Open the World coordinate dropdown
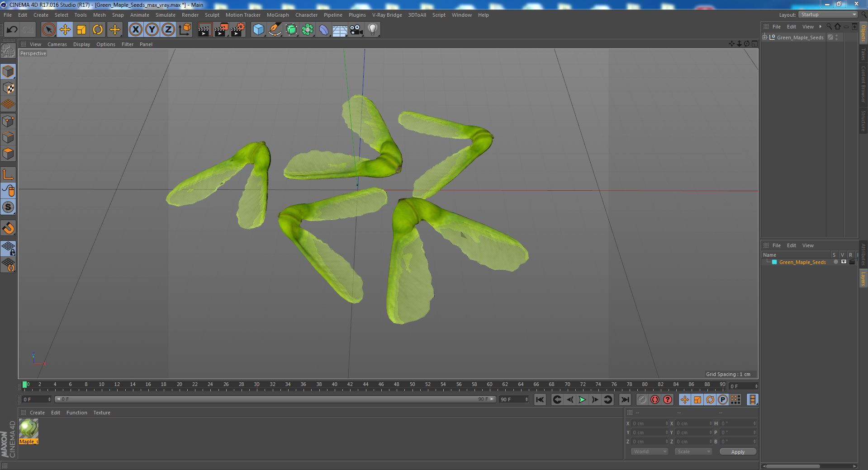 [x=649, y=451]
